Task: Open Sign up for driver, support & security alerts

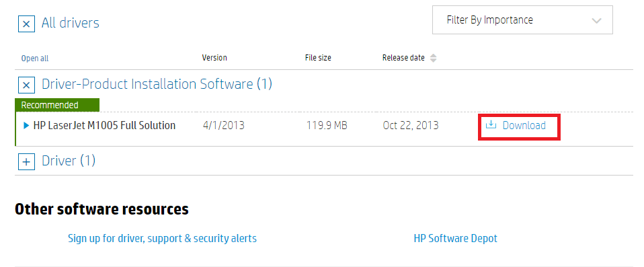Action: point(162,238)
